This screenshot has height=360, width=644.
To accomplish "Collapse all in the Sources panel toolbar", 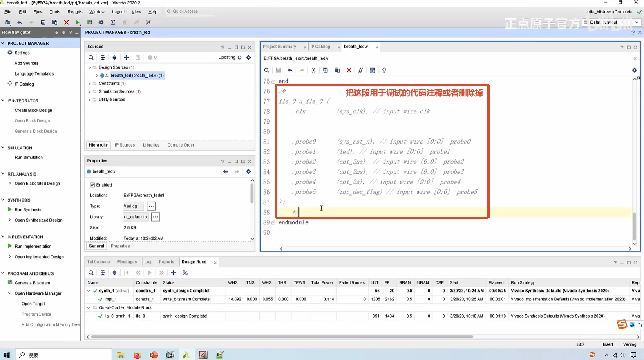I will 103,58.
